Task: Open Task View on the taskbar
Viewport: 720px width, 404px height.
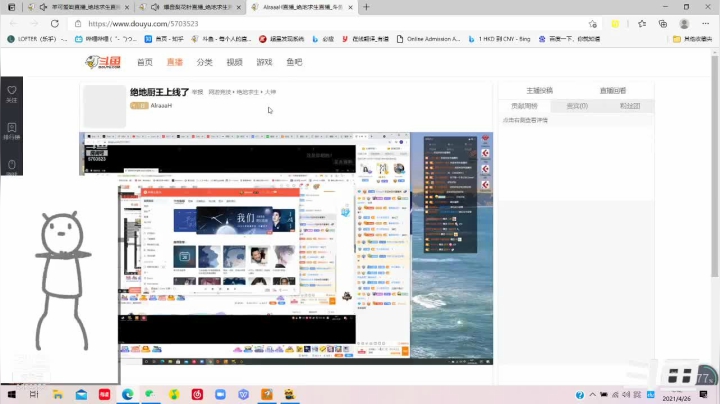Action: (34, 394)
